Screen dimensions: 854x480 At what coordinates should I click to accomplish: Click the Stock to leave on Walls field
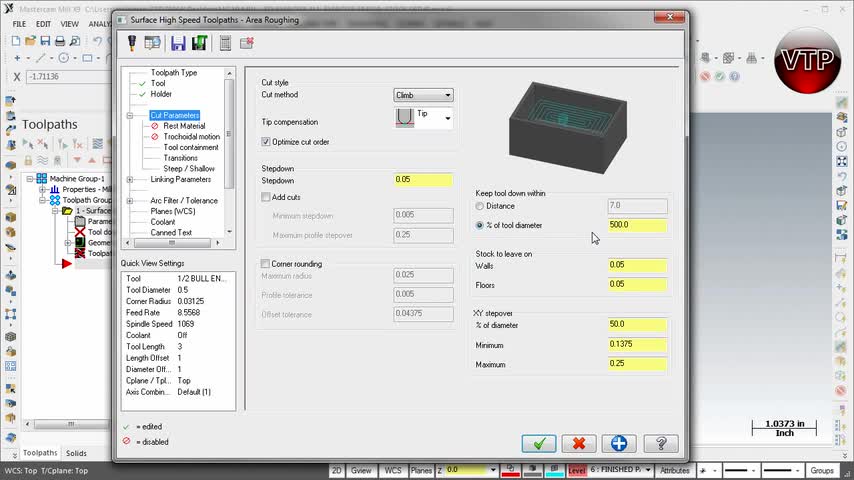(637, 265)
